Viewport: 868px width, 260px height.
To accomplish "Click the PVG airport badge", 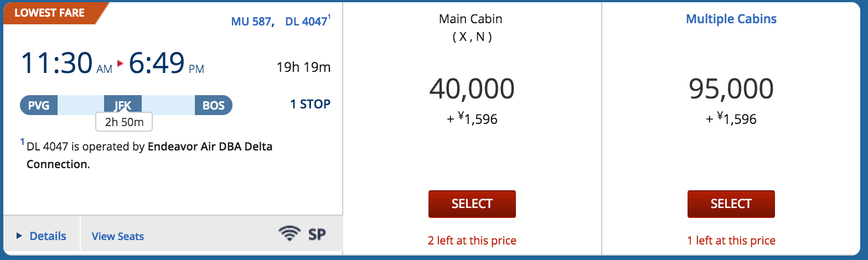I will 39,105.
